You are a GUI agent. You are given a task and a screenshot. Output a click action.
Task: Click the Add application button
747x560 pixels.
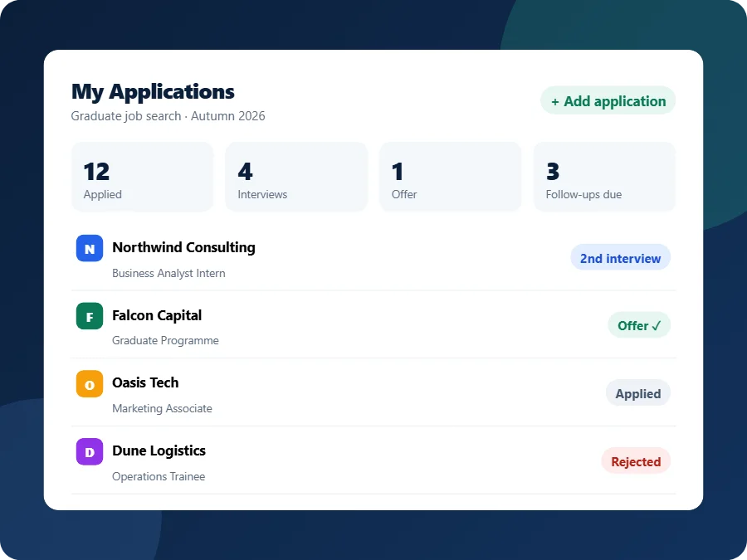point(608,100)
